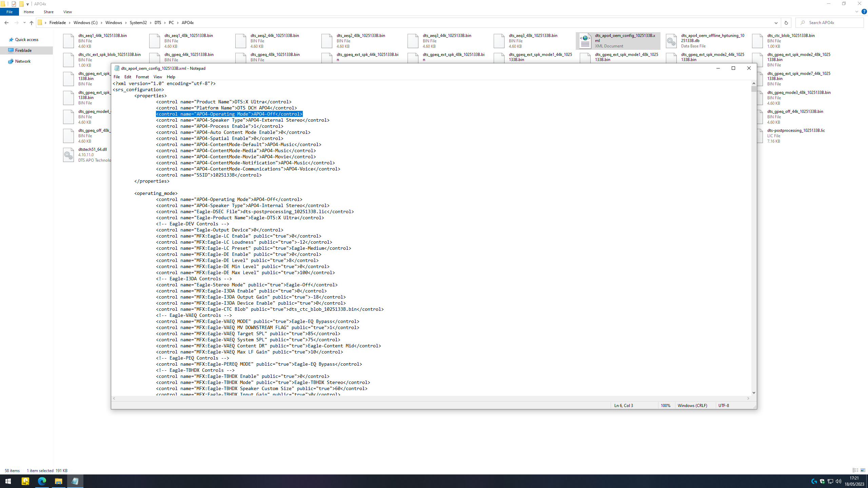Open Notepad View menu
868x488 pixels.
click(x=158, y=77)
